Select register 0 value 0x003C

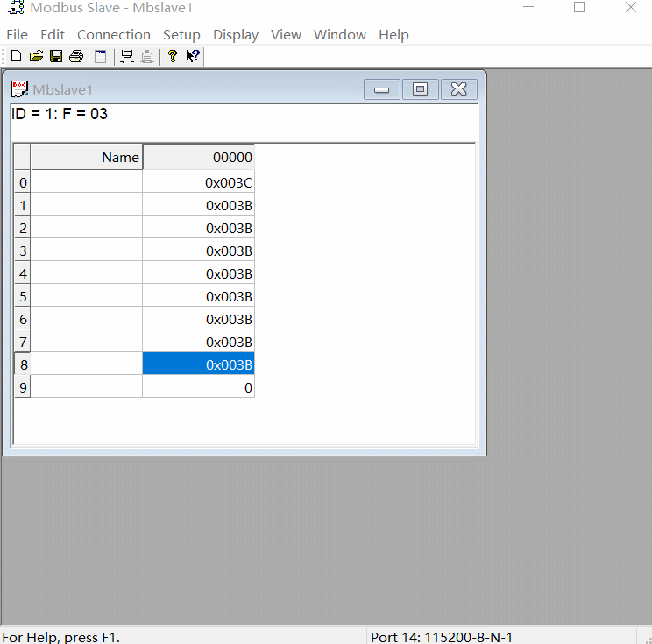(x=199, y=182)
